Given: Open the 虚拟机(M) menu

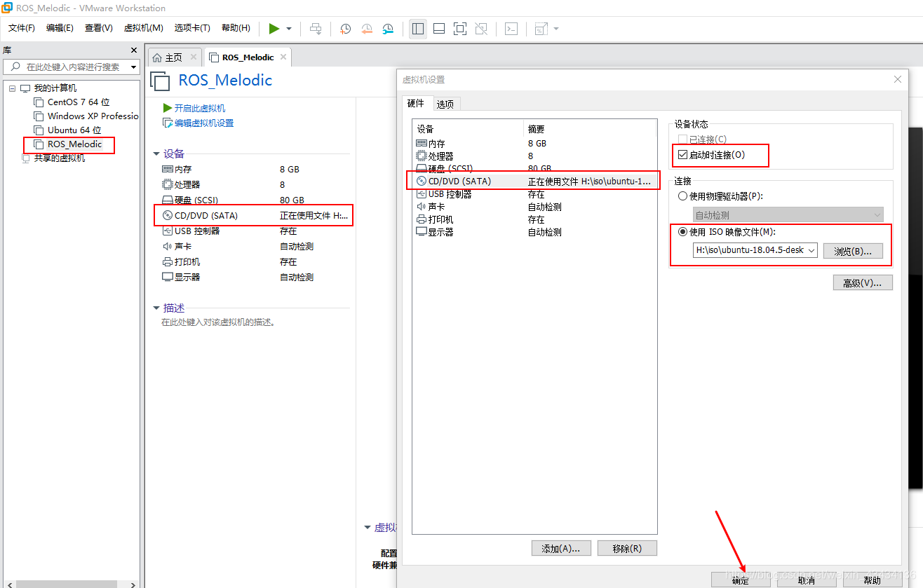Looking at the screenshot, I should (143, 28).
